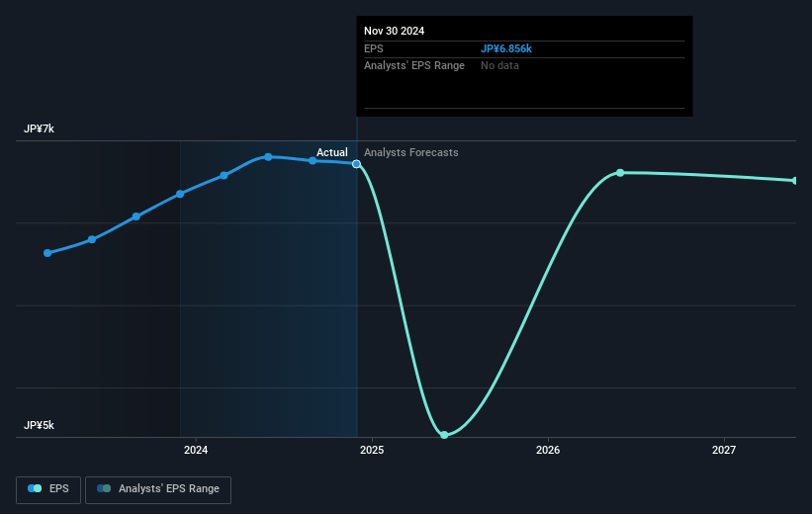The height and width of the screenshot is (514, 812).
Task: Click the 'Actual' label on chart
Action: pos(332,152)
